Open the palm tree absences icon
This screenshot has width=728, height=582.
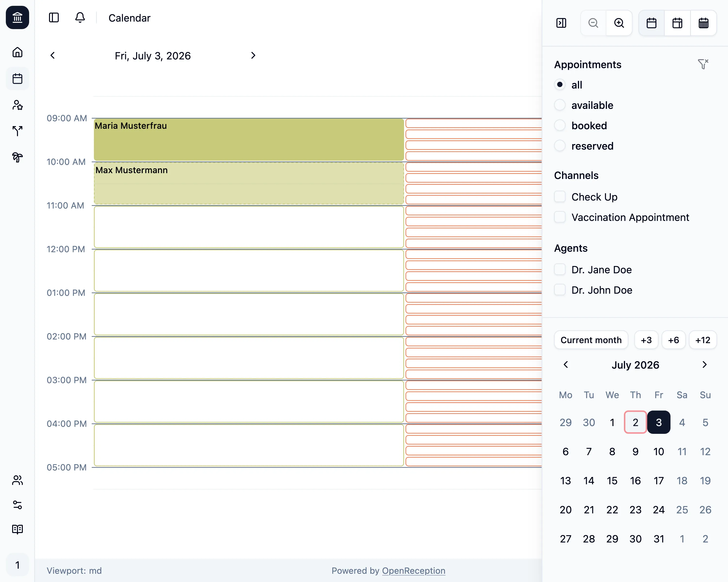coord(17,157)
